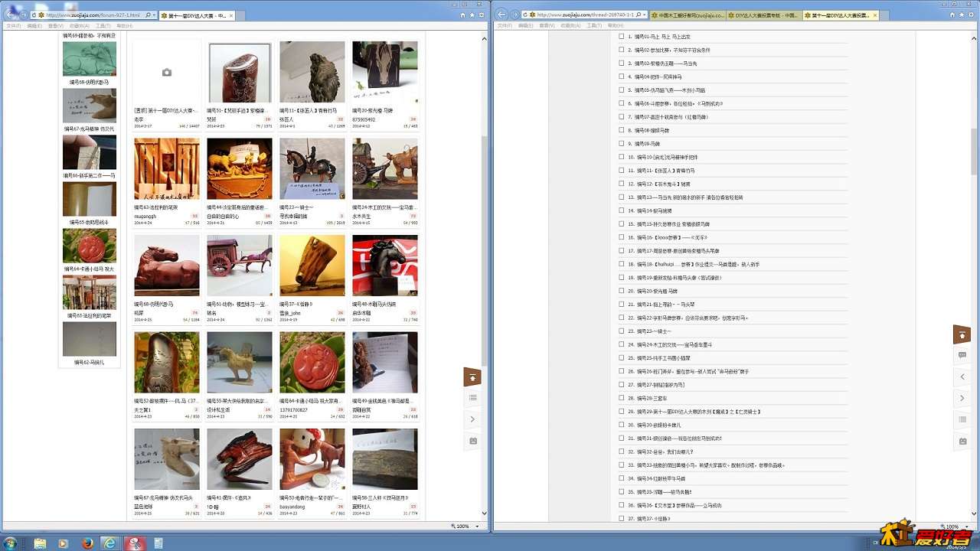Image resolution: width=980 pixels, height=551 pixels.
Task: Click next arrow in right page sidebar
Action: [962, 398]
